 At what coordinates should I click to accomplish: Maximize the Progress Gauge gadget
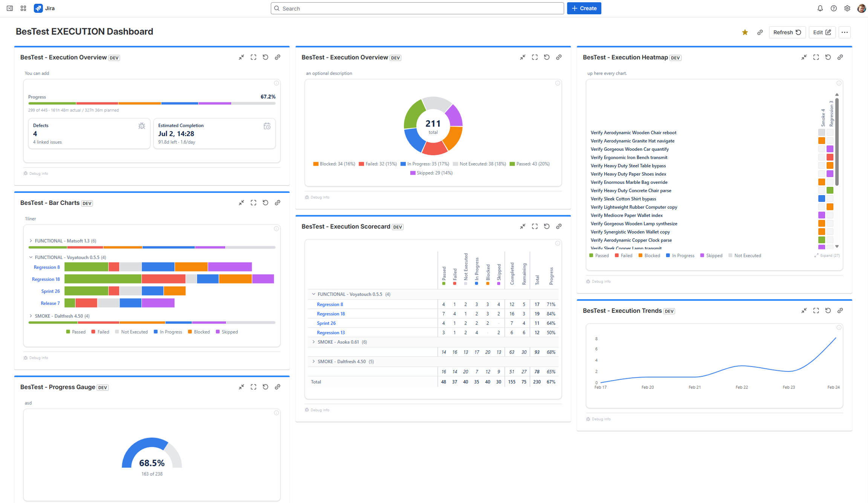[x=254, y=387]
